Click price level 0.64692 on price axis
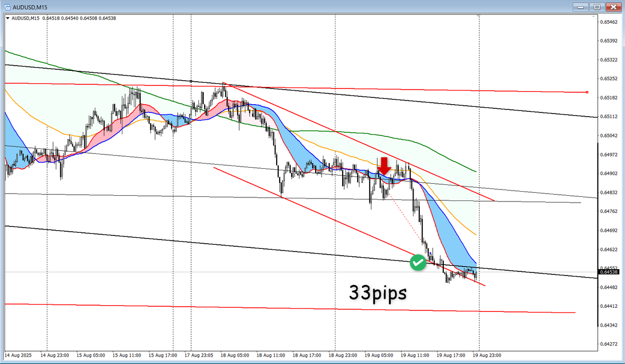This screenshot has width=625, height=364. (x=608, y=230)
